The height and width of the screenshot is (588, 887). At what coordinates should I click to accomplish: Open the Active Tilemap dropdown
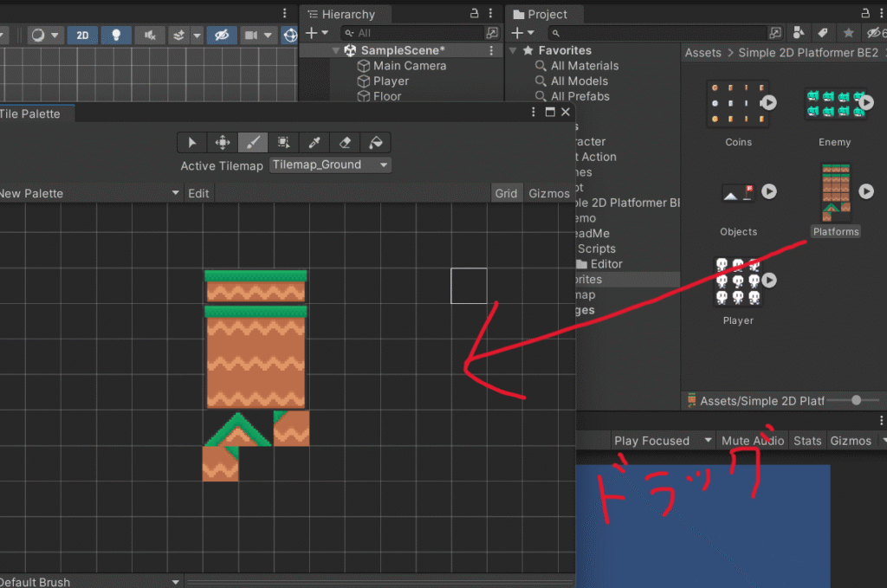point(330,165)
